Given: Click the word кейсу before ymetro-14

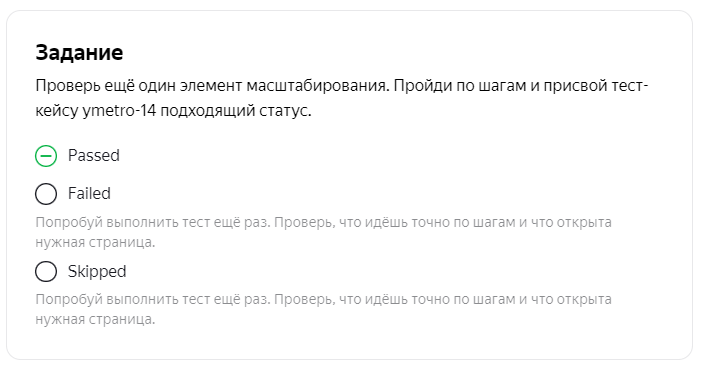Looking at the screenshot, I should 57,110.
